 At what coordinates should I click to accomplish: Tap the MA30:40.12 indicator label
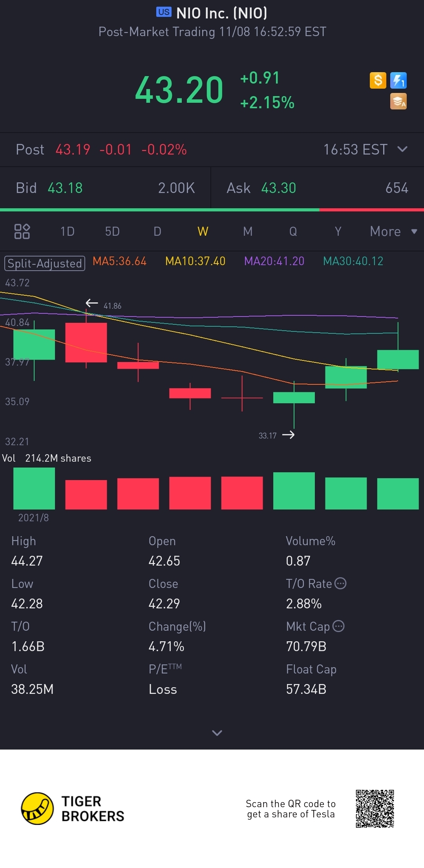353,261
